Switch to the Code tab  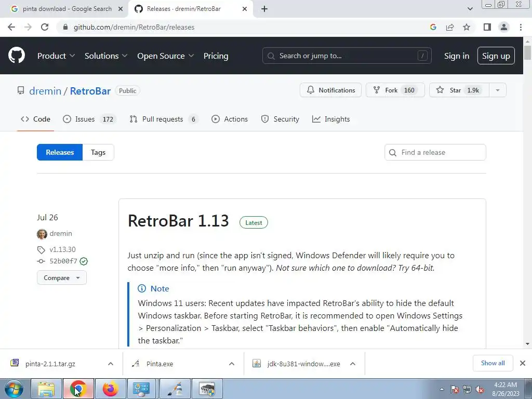click(35, 119)
